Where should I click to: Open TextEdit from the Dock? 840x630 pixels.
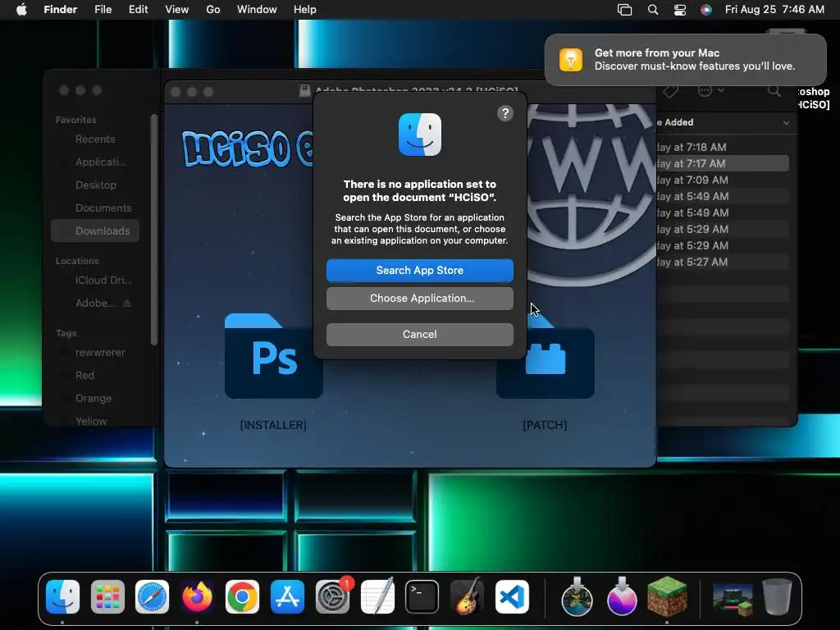click(x=377, y=597)
